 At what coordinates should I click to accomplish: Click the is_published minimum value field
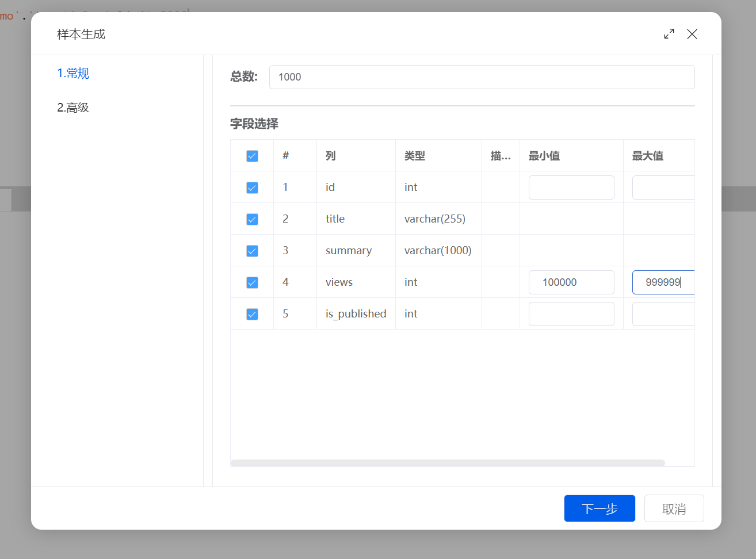[x=571, y=314]
